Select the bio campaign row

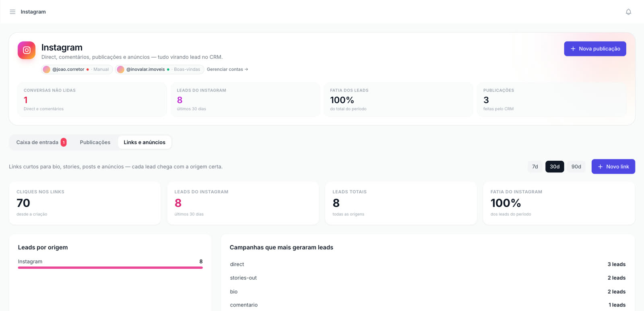(428, 292)
